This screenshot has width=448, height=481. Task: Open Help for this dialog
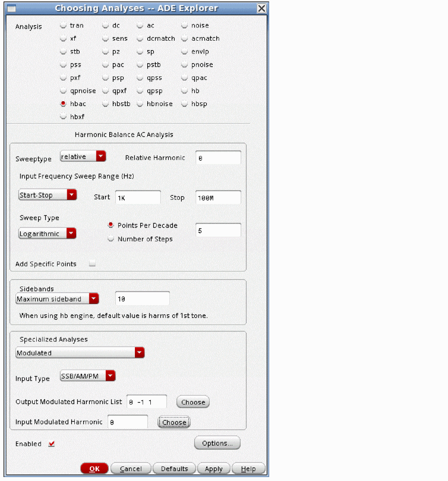pyautogui.click(x=248, y=469)
